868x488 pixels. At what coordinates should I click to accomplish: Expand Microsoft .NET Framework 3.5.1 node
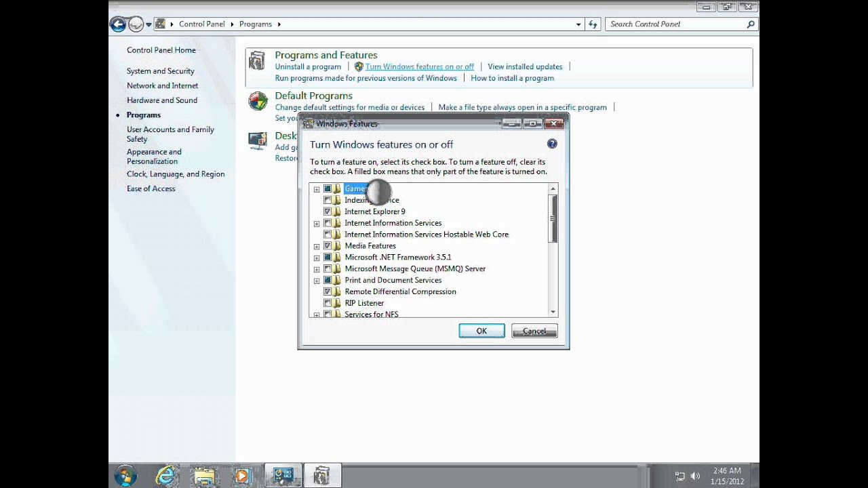coord(317,258)
